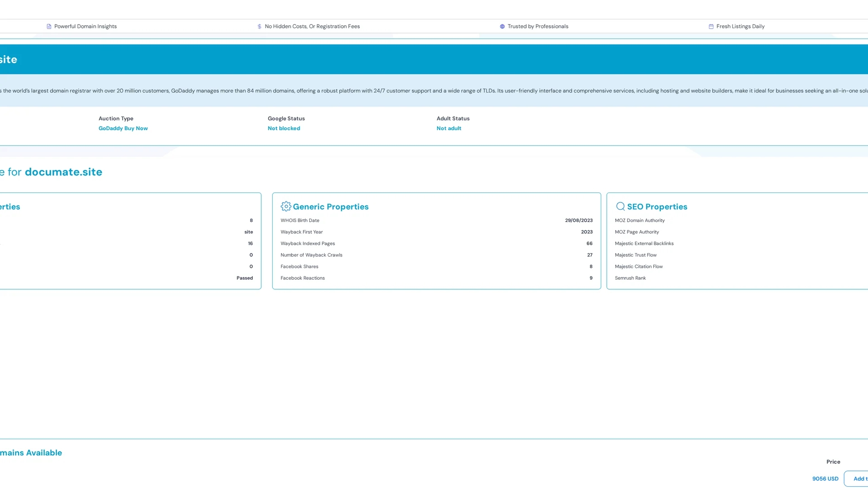Click the Majestic Citation Flow label
The width and height of the screenshot is (868, 488).
point(639,267)
